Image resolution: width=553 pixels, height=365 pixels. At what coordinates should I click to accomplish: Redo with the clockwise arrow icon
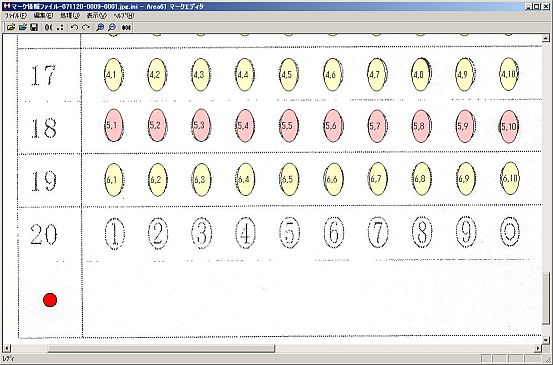[x=86, y=27]
